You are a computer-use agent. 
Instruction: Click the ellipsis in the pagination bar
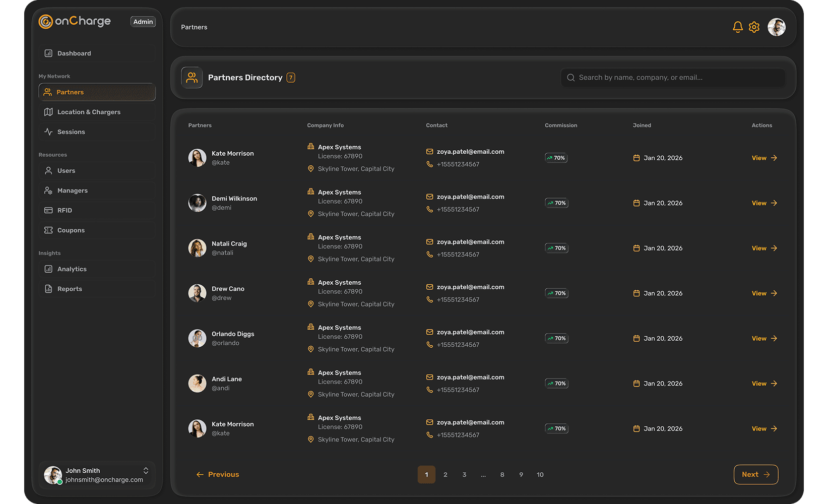pyautogui.click(x=483, y=474)
